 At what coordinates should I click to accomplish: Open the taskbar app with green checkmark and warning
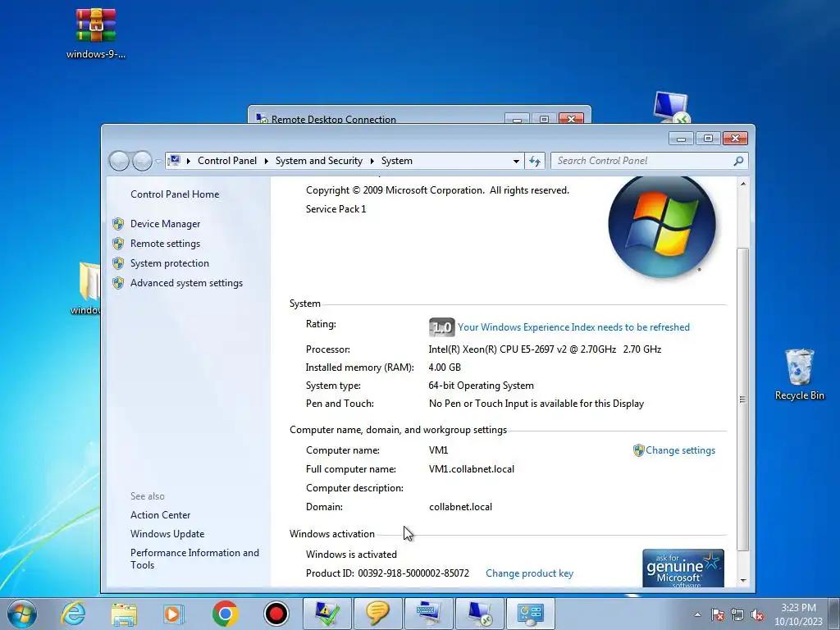coord(327,614)
